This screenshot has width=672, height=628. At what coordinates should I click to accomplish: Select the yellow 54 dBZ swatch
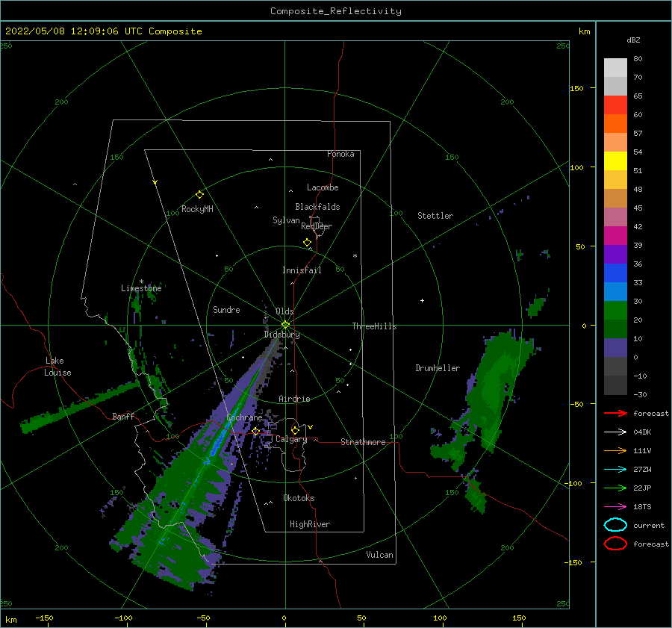[x=615, y=161]
